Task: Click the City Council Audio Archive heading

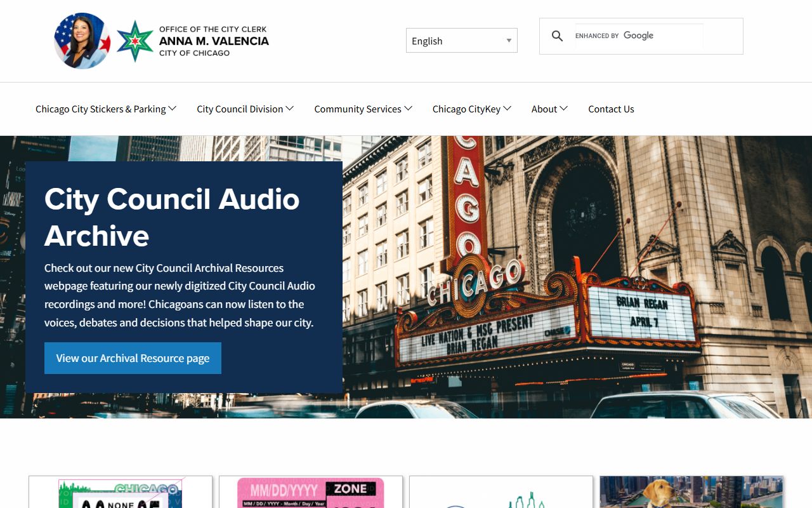Action: [x=172, y=217]
